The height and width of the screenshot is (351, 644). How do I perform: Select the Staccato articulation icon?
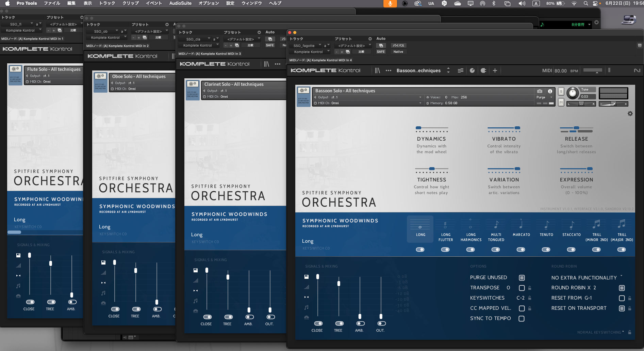(x=572, y=225)
